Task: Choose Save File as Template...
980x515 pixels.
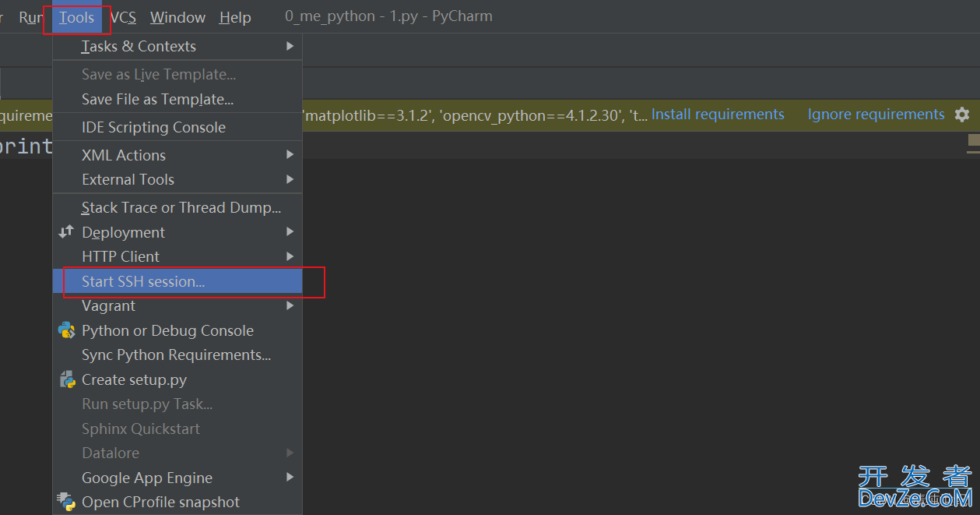Action: coord(177,99)
